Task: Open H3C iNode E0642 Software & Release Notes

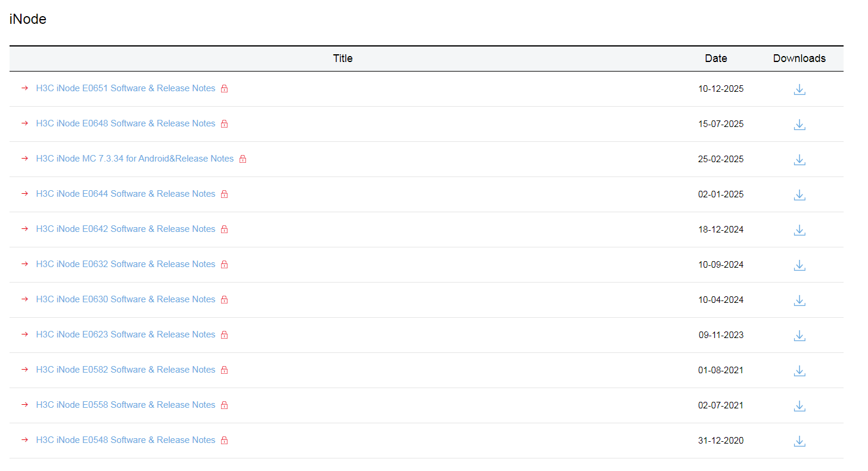Action: click(x=126, y=229)
